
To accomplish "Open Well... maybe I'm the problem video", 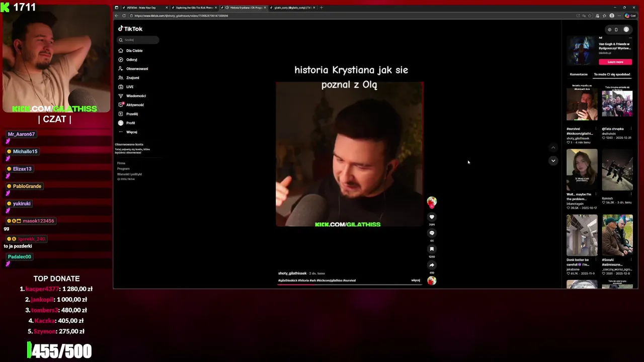I will point(582,169).
